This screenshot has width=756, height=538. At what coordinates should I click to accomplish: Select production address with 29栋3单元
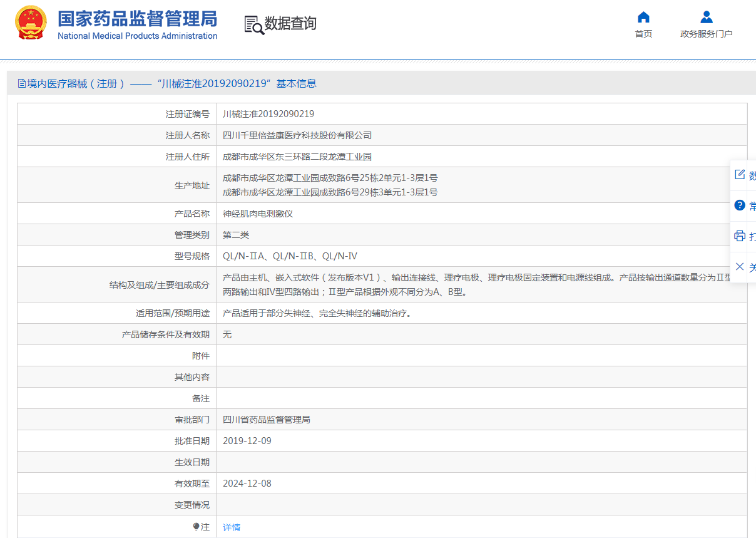click(x=330, y=192)
